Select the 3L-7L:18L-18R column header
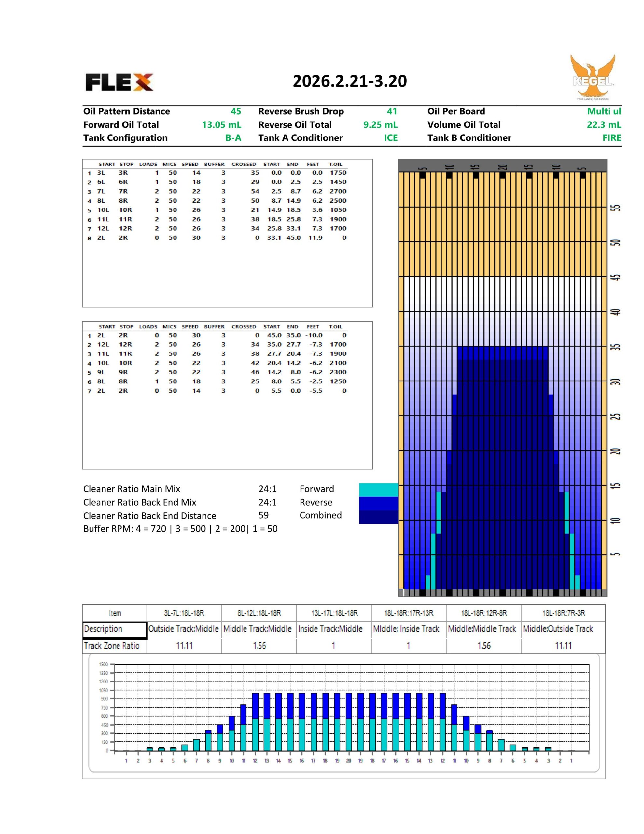This screenshot has width=644, height=834. [184, 613]
